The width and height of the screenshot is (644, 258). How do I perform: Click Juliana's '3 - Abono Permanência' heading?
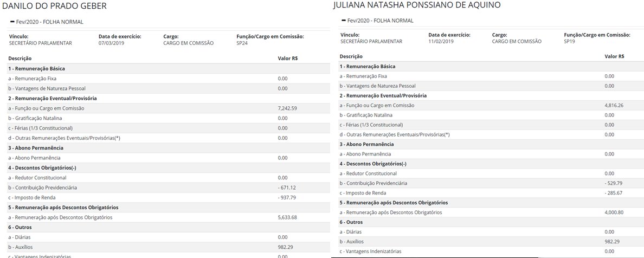(366, 144)
